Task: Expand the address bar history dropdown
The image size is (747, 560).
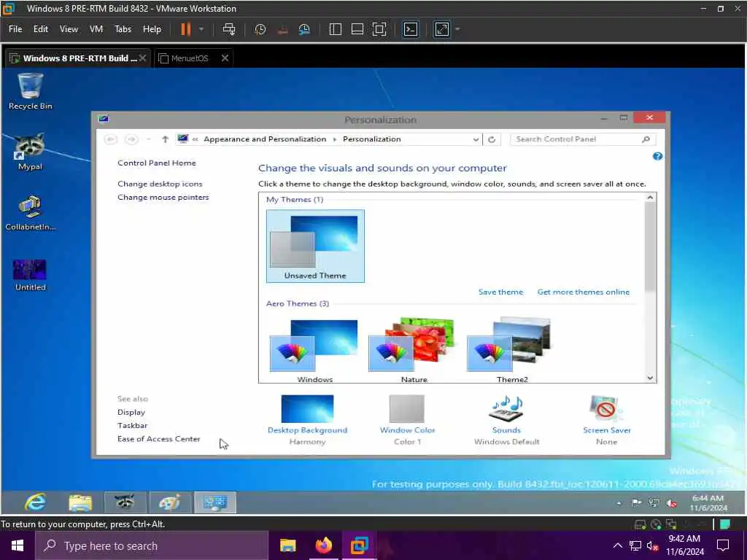Action: 476,139
